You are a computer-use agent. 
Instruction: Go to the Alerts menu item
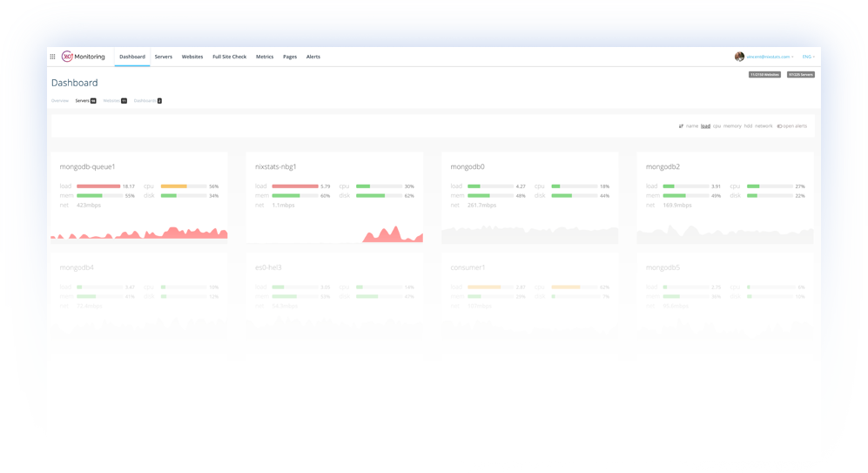(x=313, y=57)
